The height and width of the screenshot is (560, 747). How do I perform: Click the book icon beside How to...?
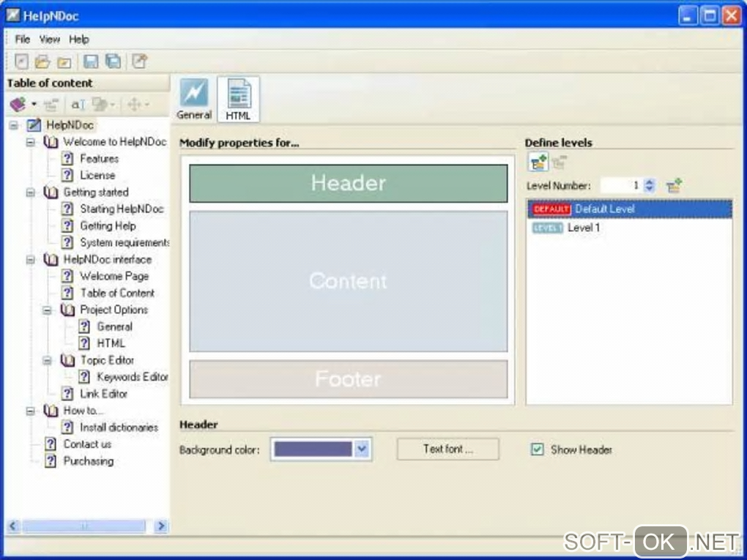(x=51, y=411)
